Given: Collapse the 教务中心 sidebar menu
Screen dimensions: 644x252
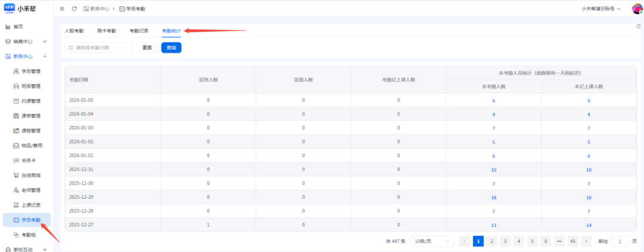Looking at the screenshot, I should pyautogui.click(x=26, y=57).
